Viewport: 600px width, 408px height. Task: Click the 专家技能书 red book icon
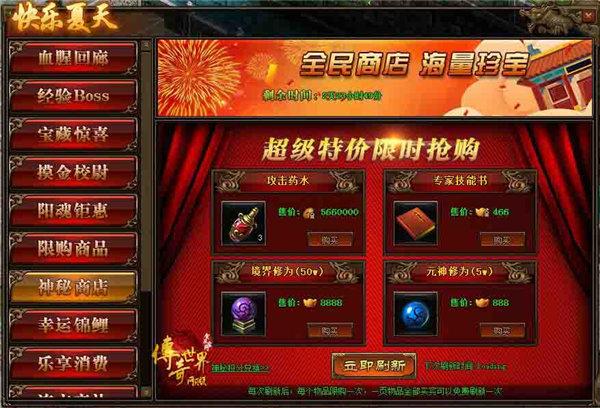416,224
